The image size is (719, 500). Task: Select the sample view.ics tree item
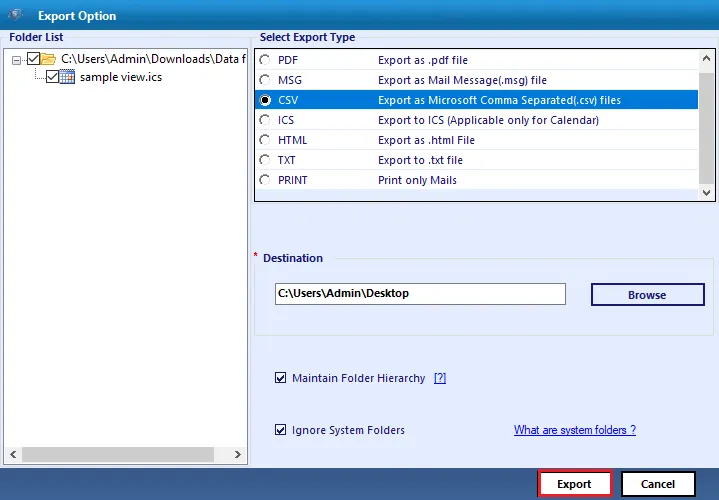point(121,77)
